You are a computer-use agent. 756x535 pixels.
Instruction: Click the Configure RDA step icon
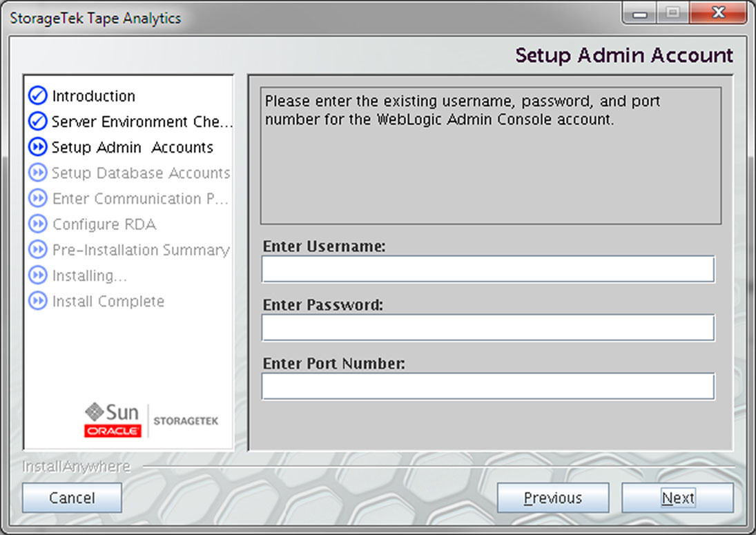pos(37,224)
